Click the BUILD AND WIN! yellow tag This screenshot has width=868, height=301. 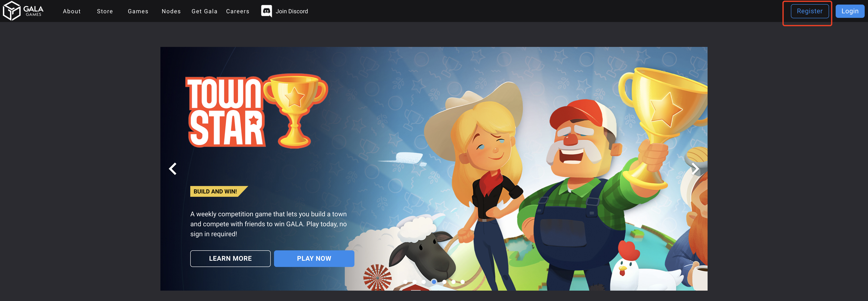[219, 191]
